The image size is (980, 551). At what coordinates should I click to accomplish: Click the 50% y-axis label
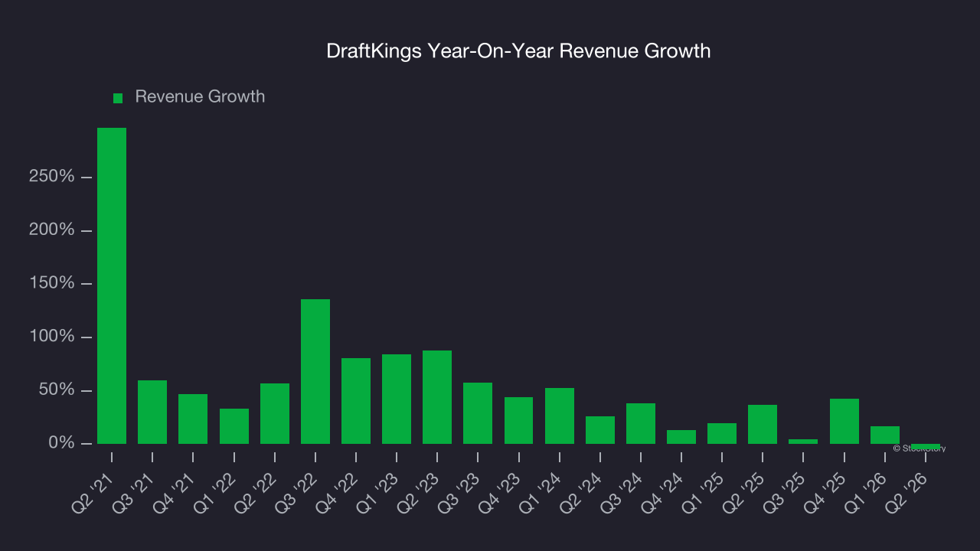point(57,390)
